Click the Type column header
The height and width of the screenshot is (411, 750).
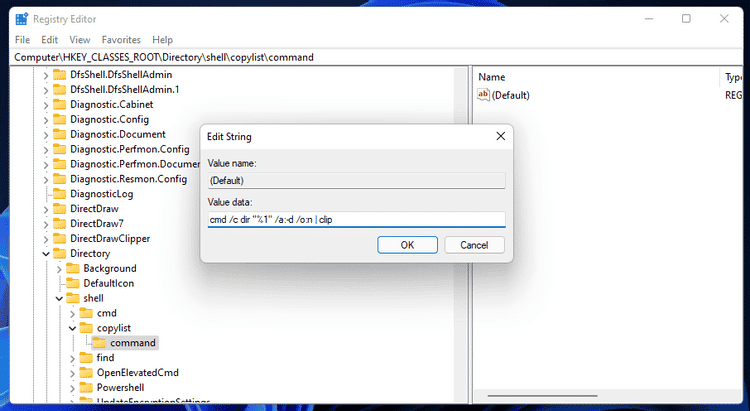coord(732,77)
